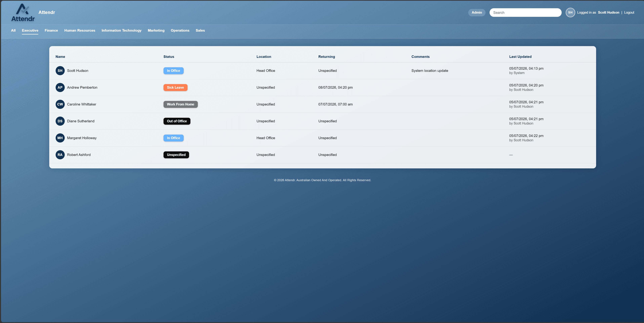Switch to the Information Technology tab
Viewport: 644px width, 323px height.
[122, 30]
